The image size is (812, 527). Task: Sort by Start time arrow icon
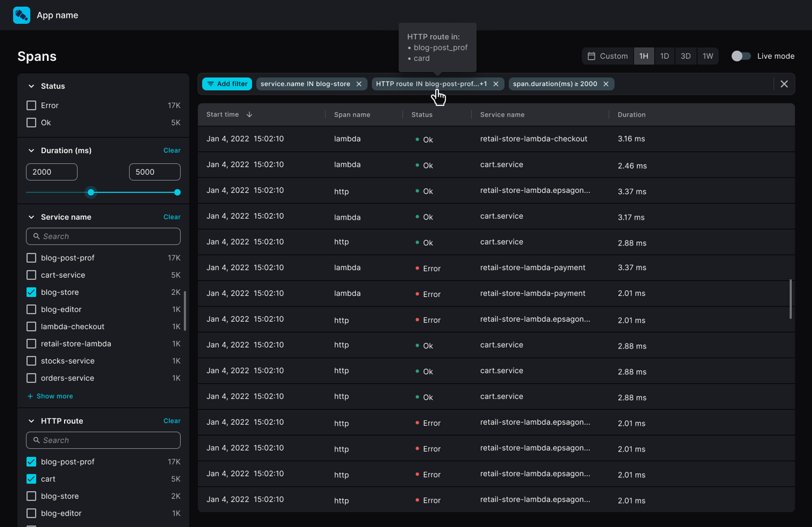click(249, 115)
